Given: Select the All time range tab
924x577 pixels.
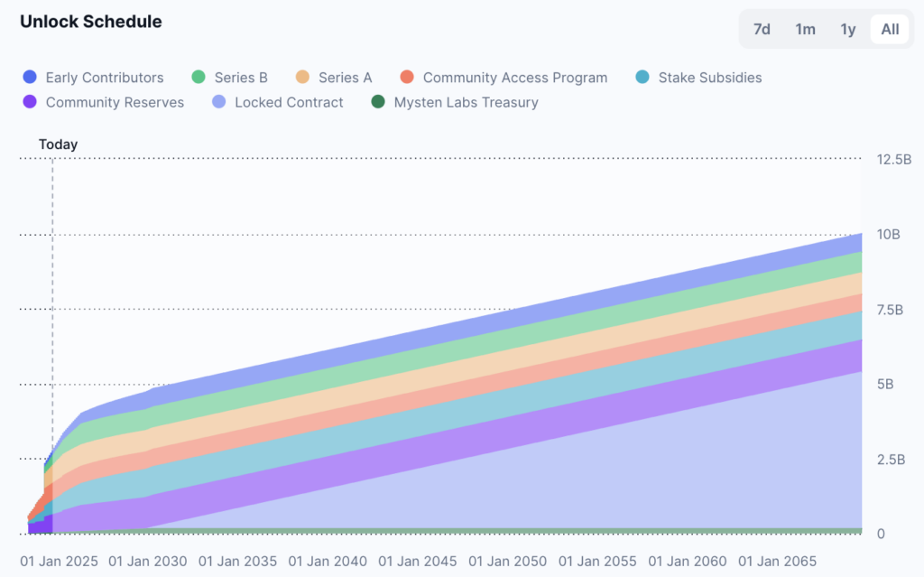Looking at the screenshot, I should tap(890, 29).
